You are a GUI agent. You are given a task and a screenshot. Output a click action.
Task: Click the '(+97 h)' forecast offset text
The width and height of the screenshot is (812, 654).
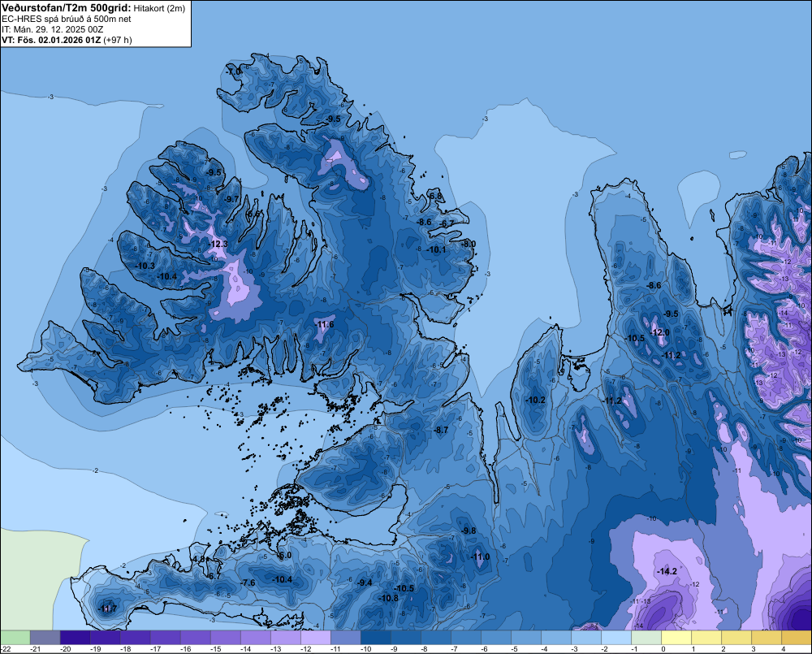tap(118, 40)
